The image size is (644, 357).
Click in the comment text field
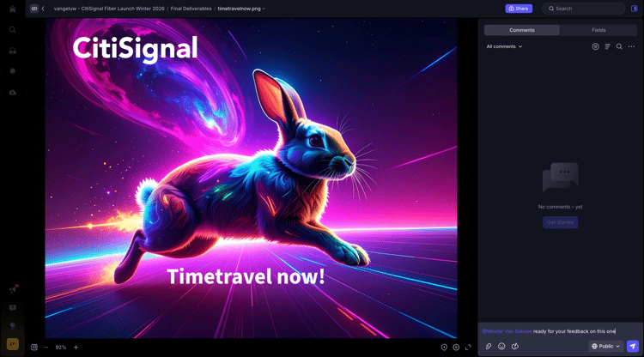coord(560,331)
